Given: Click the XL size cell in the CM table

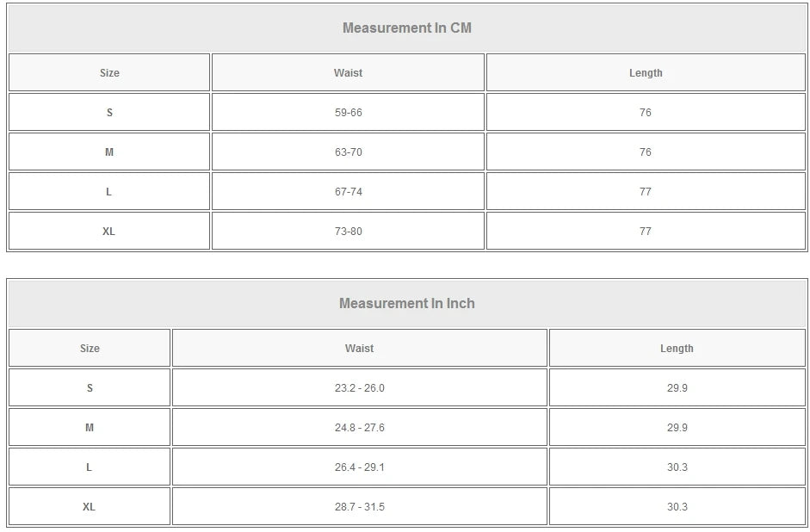Looking at the screenshot, I should pos(108,232).
